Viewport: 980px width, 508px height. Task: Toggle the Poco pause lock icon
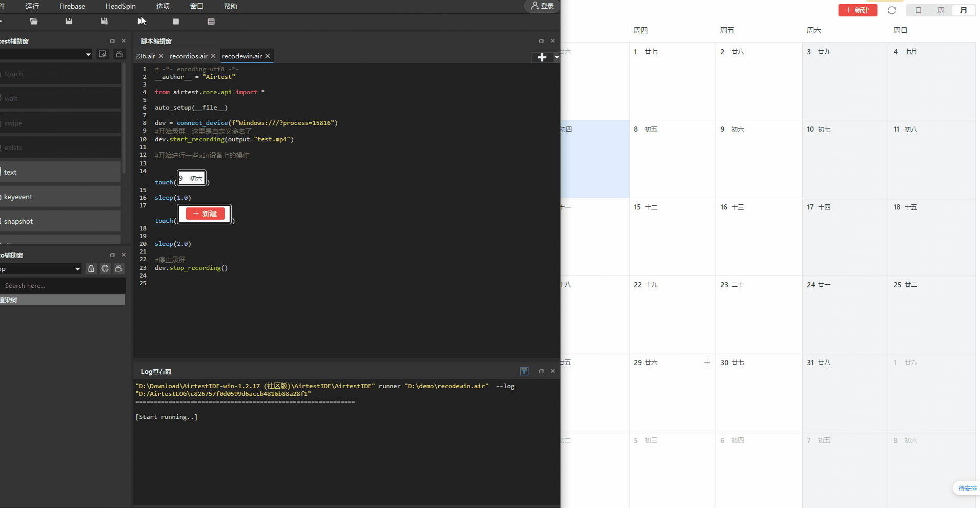[x=91, y=268]
